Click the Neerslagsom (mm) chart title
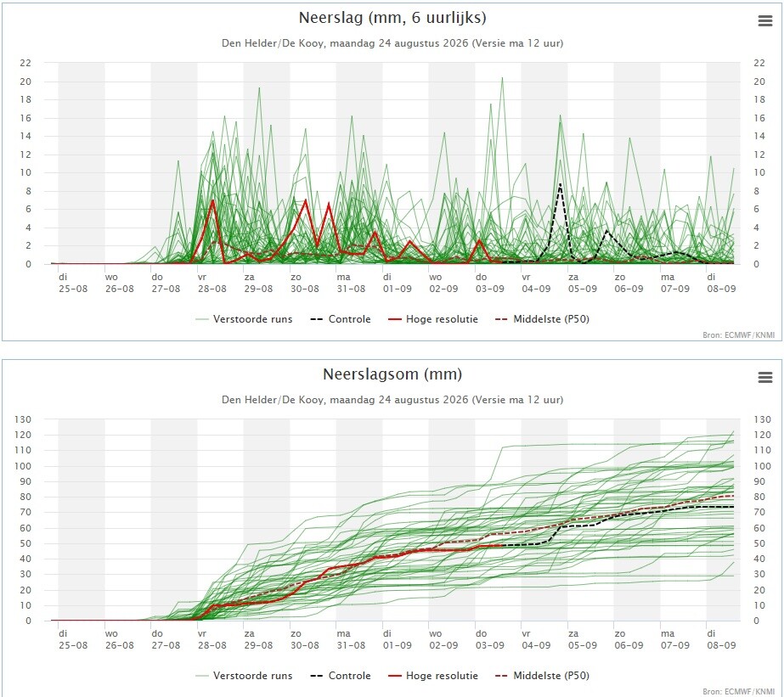This screenshot has height=697, width=784. [x=392, y=374]
